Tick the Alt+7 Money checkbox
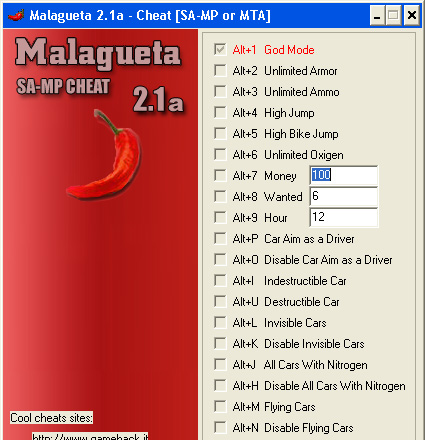Image resolution: width=425 pixels, height=440 pixels. pos(220,176)
